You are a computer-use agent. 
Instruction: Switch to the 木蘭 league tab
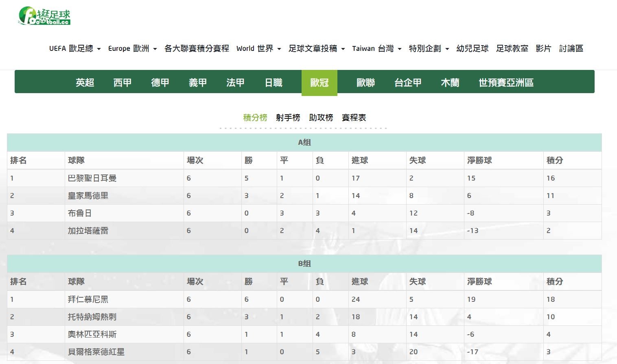450,83
